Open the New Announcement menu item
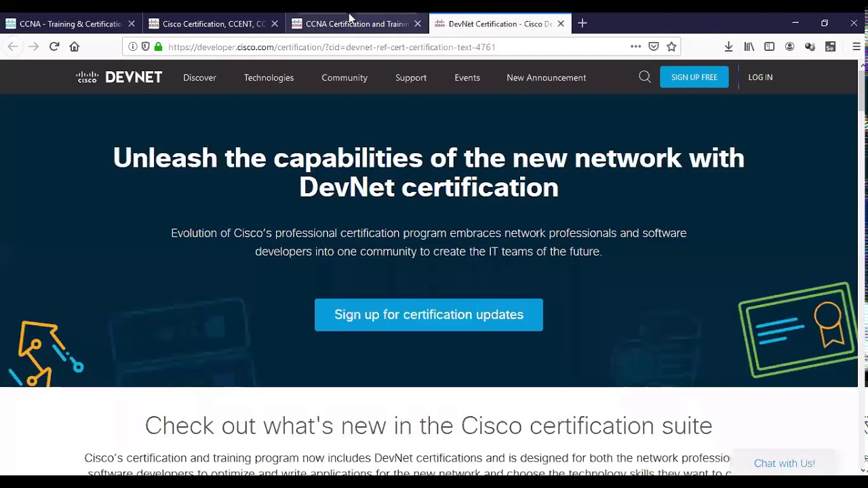The image size is (868, 488). point(546,77)
